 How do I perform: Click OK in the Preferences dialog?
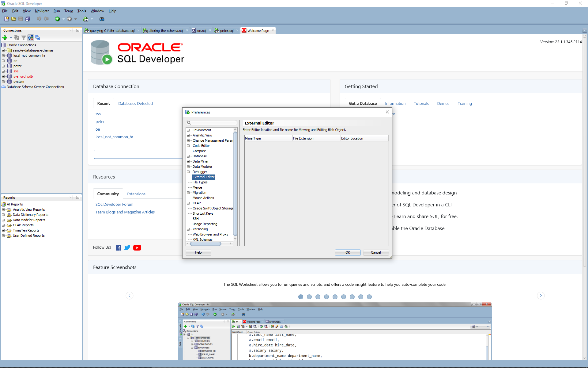click(x=348, y=252)
